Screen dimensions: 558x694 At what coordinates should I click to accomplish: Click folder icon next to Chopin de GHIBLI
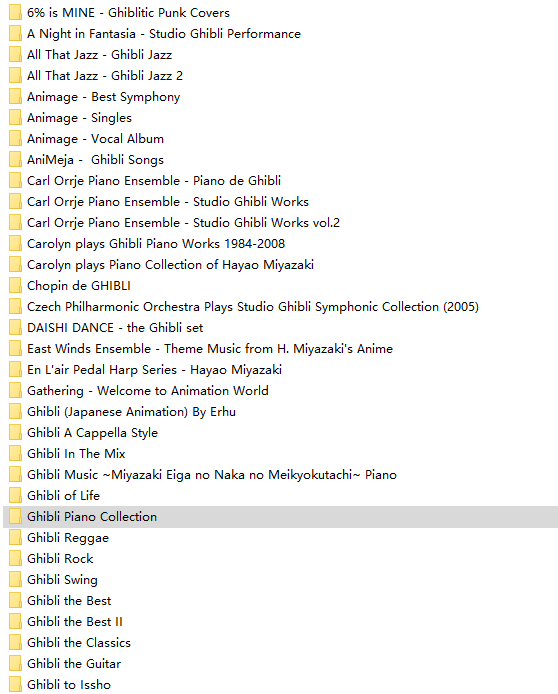[x=15, y=285]
